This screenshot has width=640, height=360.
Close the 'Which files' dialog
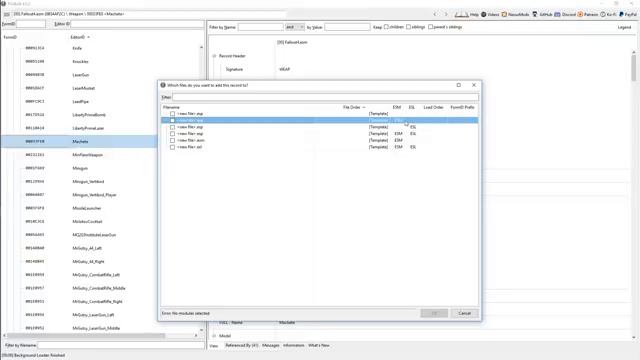(474, 85)
